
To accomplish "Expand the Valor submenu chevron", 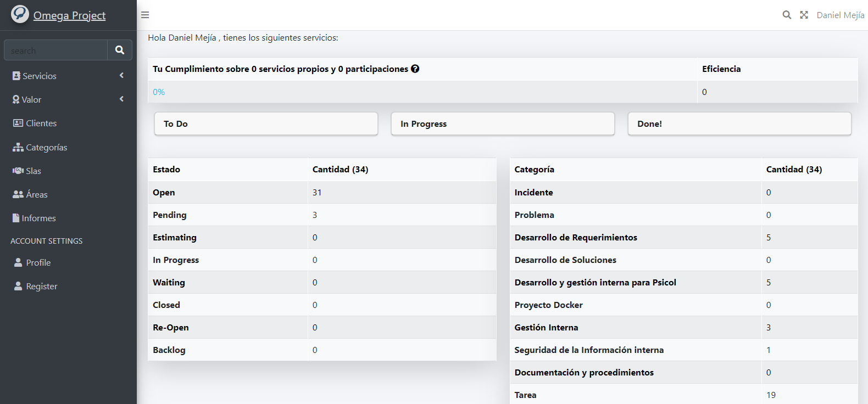I will [121, 99].
